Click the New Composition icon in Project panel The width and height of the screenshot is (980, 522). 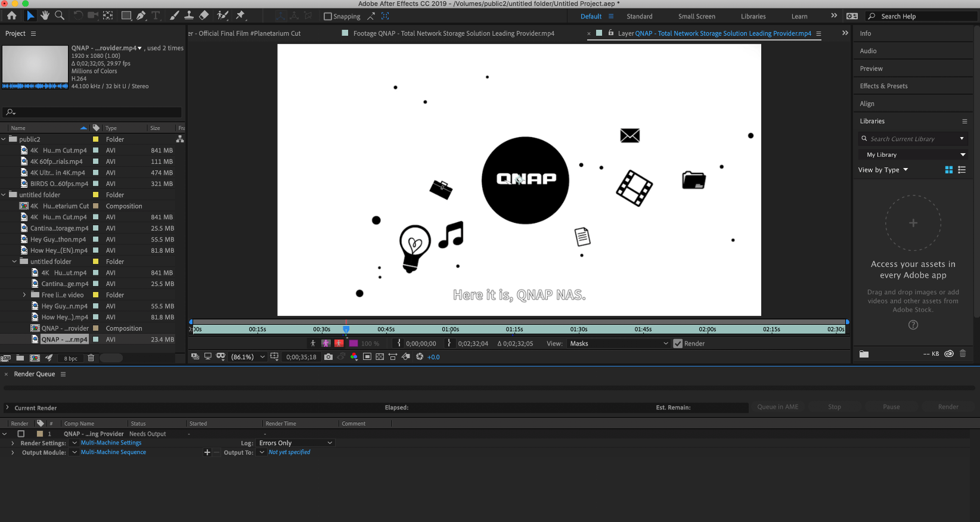(35, 358)
